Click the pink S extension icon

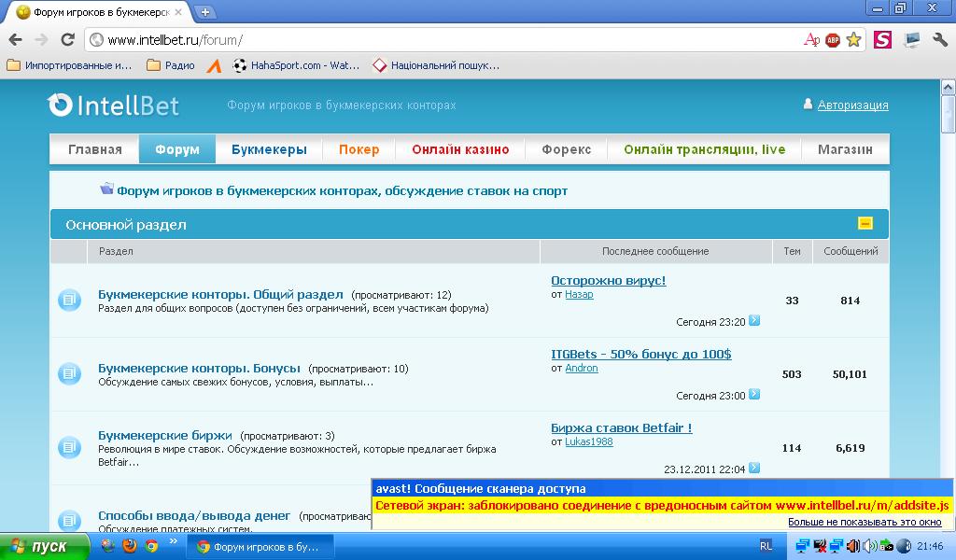coord(882,40)
